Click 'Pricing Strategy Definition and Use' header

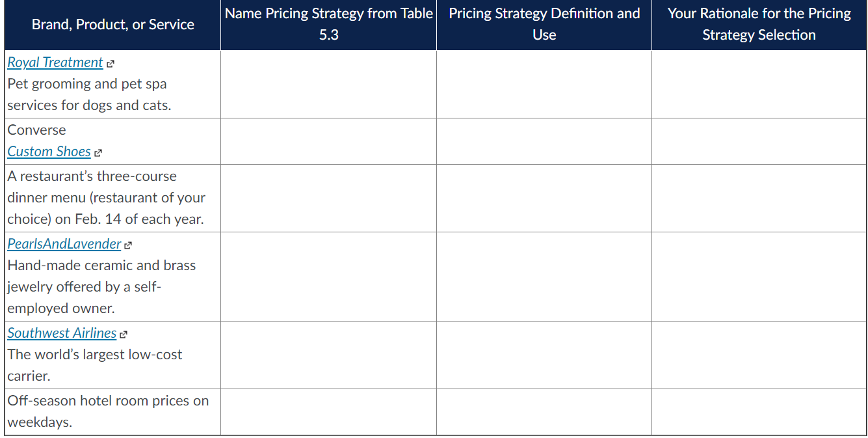(x=544, y=25)
